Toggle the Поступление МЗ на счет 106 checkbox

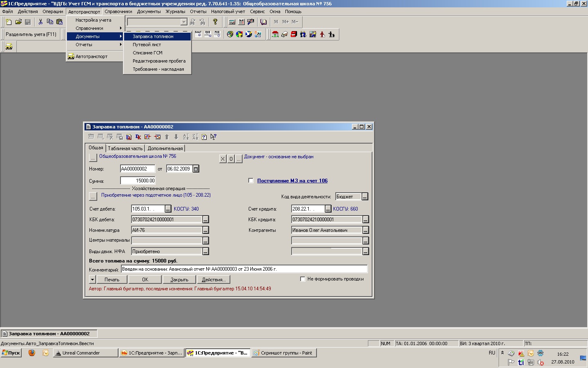(x=251, y=180)
